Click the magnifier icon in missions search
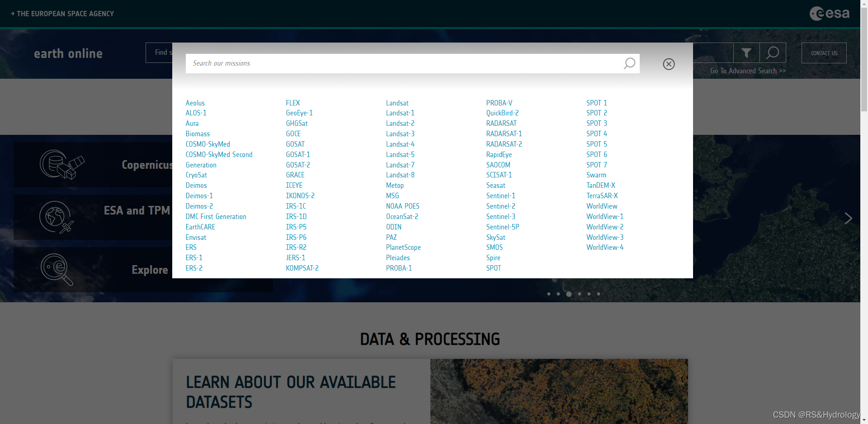This screenshot has width=868, height=424. [x=629, y=63]
